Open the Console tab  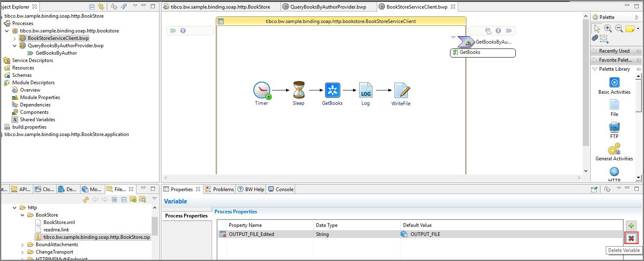[x=281, y=189]
